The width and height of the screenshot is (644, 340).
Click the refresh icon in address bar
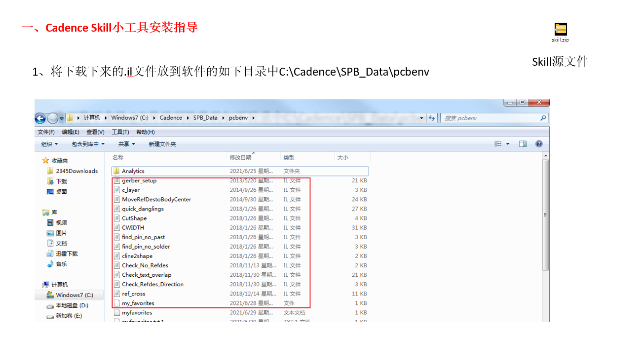click(432, 118)
